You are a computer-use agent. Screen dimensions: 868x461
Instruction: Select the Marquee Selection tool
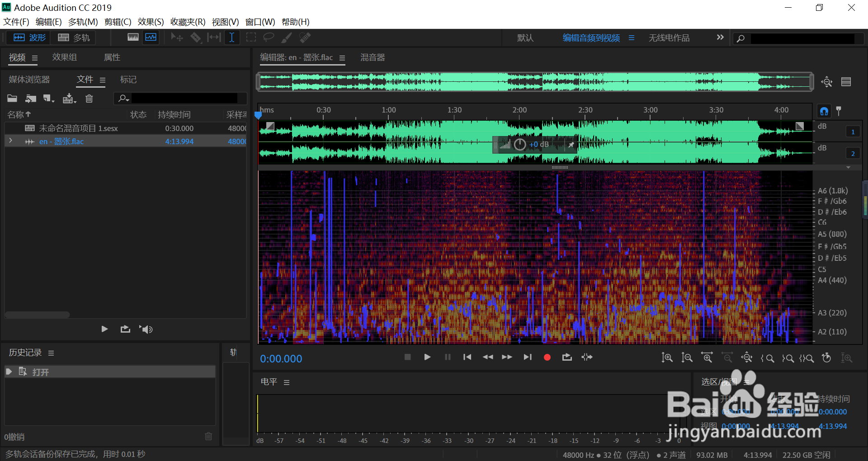[251, 37]
